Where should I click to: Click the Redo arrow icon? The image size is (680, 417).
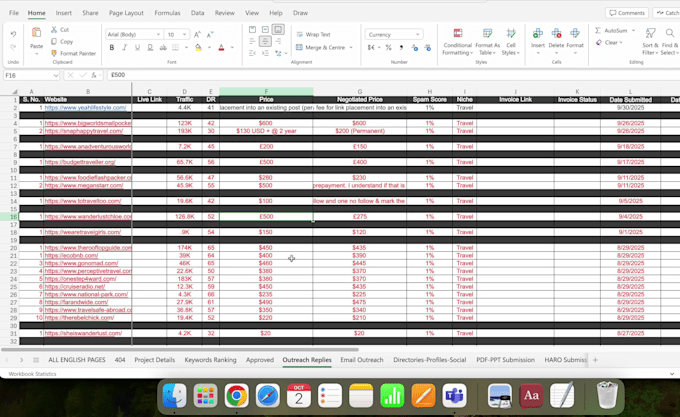pos(13,47)
